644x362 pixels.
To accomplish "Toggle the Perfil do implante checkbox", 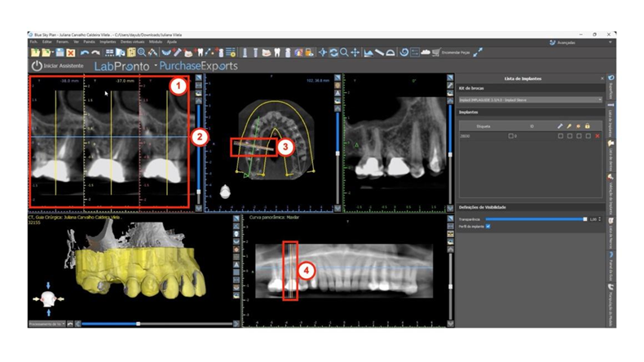I will 488,227.
